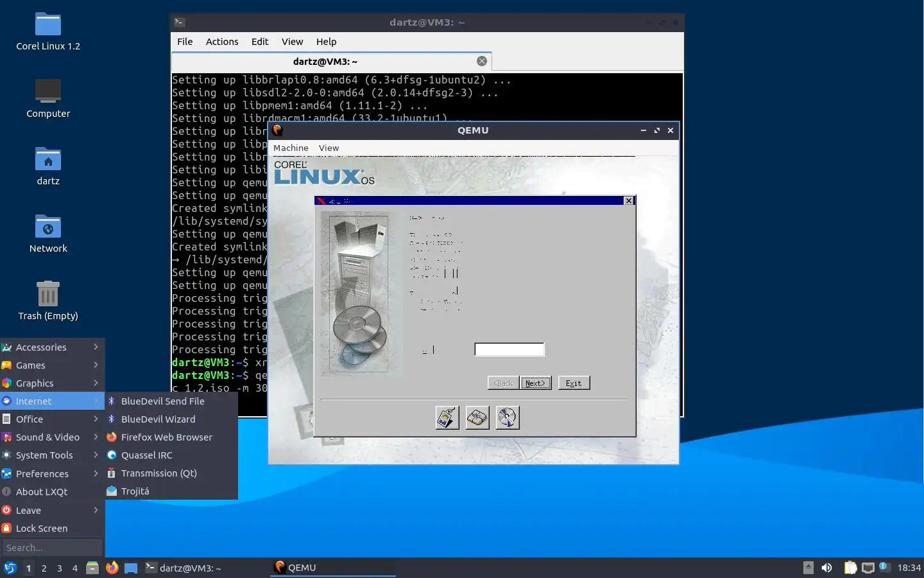Image resolution: width=924 pixels, height=578 pixels.
Task: Expand the Preferences menu category
Action: (52, 473)
